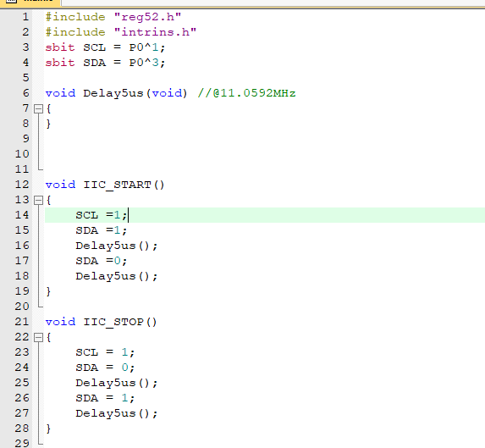Click SDA =1; on line 15

pos(102,230)
